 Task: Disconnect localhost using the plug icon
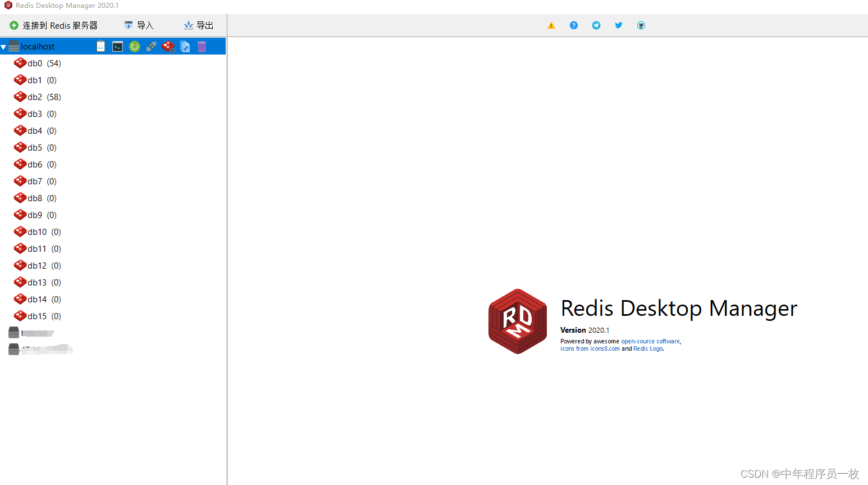click(x=151, y=47)
